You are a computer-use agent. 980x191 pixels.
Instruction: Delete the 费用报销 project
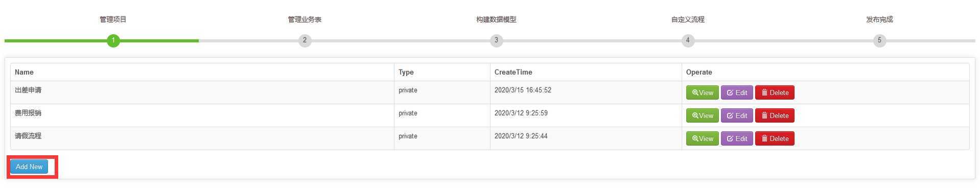[x=775, y=115]
